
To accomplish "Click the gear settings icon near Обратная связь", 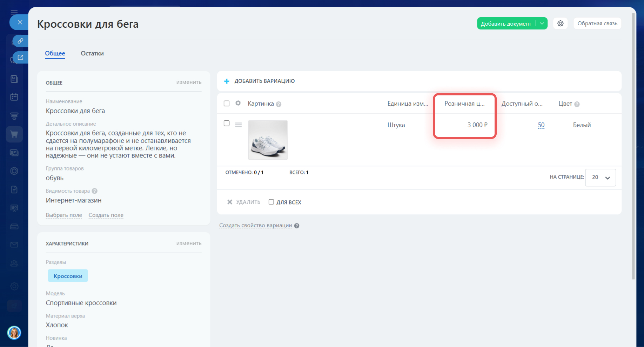I will pyautogui.click(x=560, y=24).
